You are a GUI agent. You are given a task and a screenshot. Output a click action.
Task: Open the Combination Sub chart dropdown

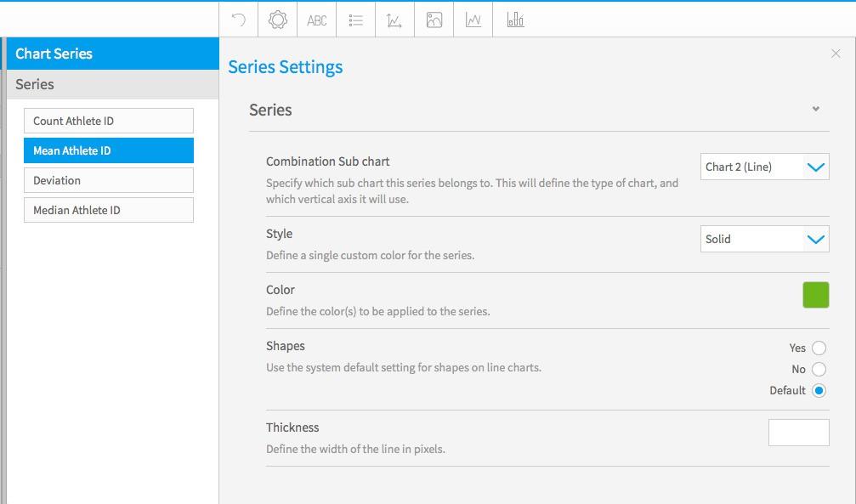pyautogui.click(x=764, y=167)
